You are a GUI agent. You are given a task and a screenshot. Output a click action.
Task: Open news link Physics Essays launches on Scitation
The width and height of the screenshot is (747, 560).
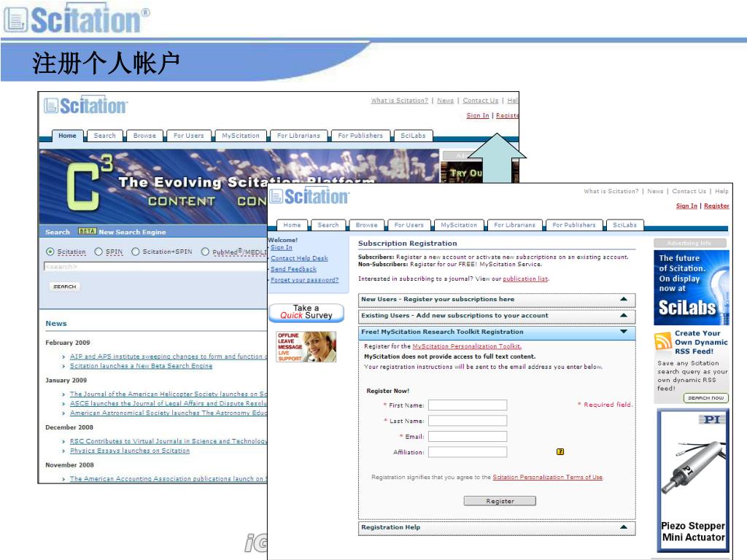(130, 451)
